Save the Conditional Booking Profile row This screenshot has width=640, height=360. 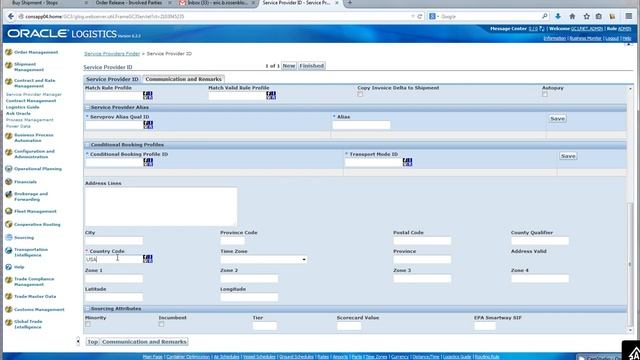tap(568, 156)
